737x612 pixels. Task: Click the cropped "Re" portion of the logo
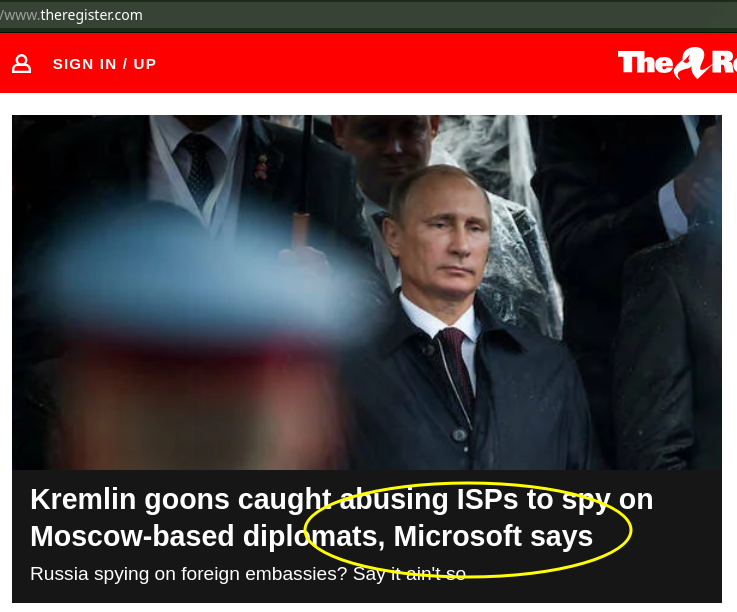coord(724,63)
